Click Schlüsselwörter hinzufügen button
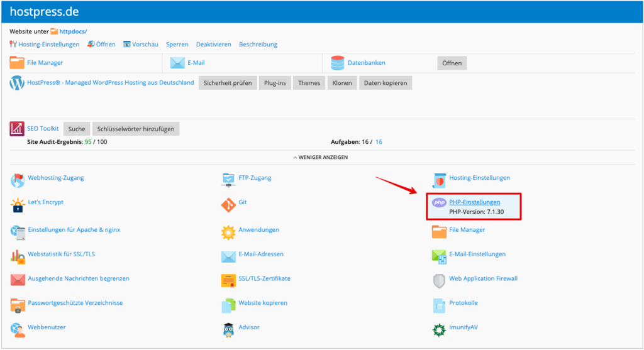Image resolution: width=644 pixels, height=350 pixels. click(136, 129)
